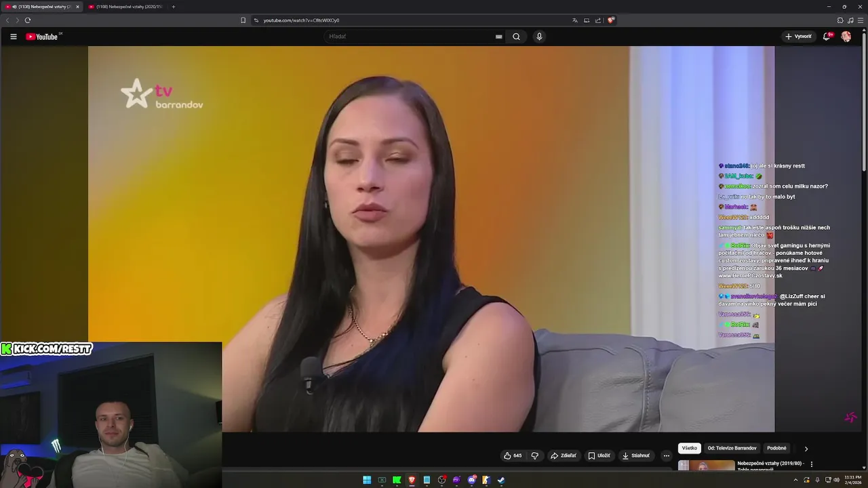Show more filter chips with right chevron
The height and width of the screenshot is (488, 868).
pyautogui.click(x=806, y=449)
